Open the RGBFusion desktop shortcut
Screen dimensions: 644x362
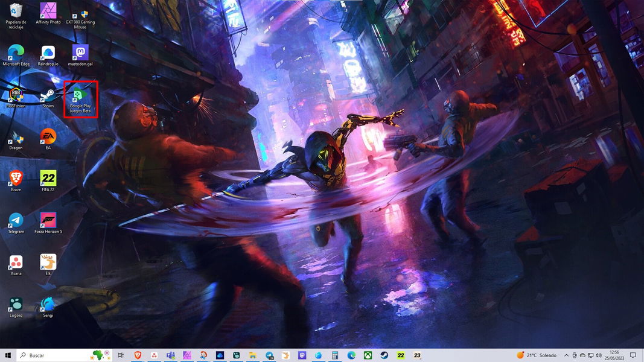tap(16, 97)
